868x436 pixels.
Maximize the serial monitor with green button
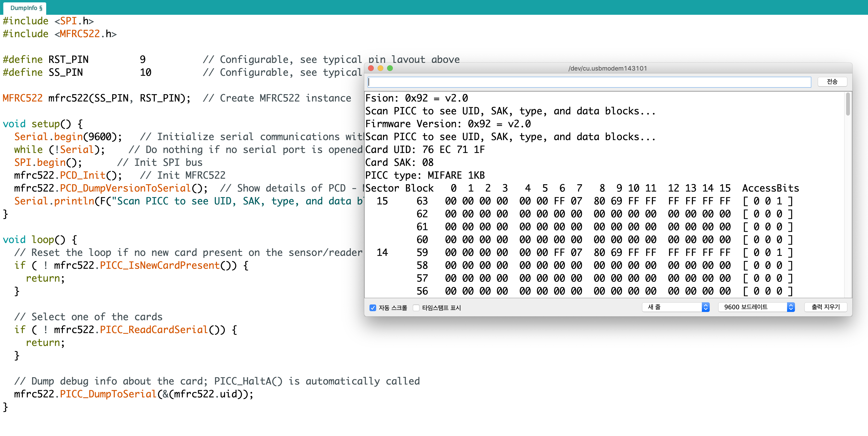[390, 68]
